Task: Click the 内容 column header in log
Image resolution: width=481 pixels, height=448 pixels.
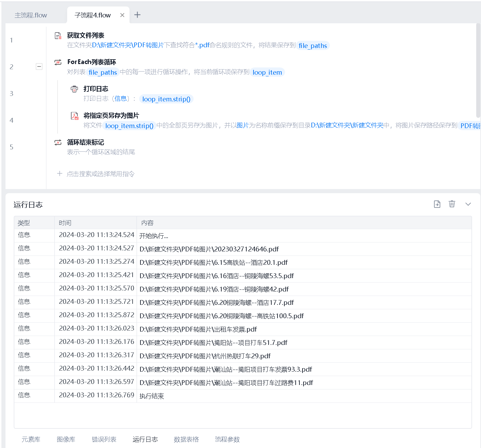Action: coord(147,223)
